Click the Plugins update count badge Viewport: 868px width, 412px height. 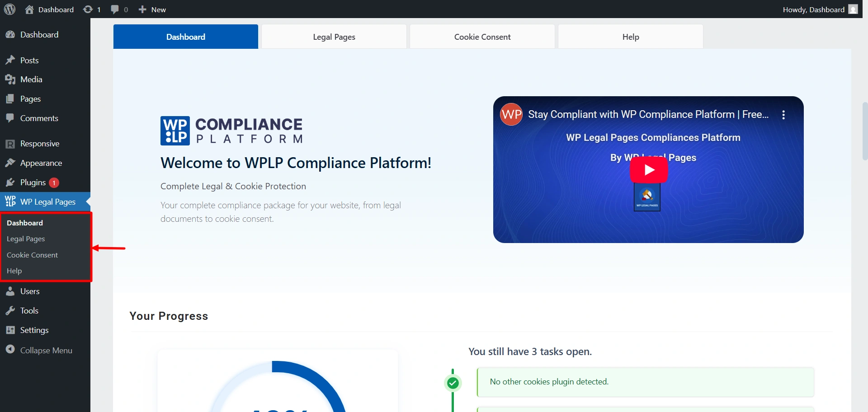(54, 183)
